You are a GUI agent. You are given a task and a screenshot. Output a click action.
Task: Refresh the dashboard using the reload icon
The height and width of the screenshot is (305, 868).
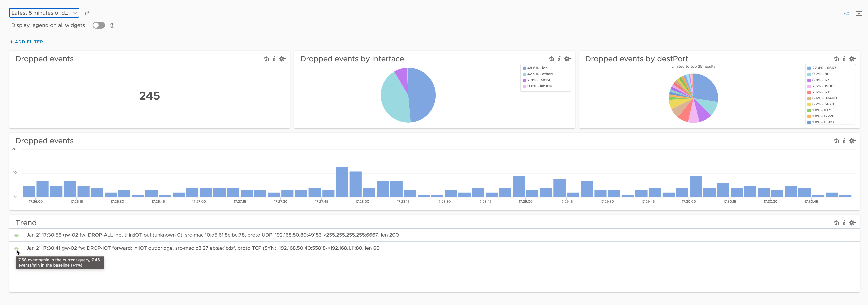coord(87,13)
